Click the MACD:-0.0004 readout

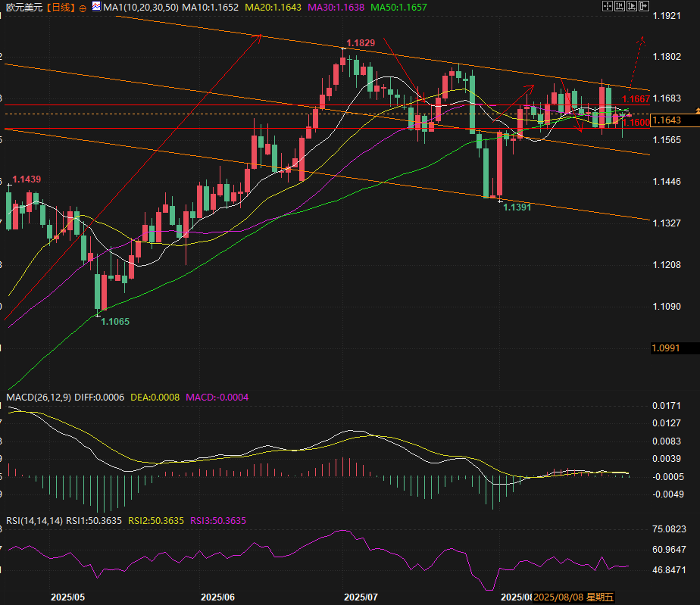point(217,397)
